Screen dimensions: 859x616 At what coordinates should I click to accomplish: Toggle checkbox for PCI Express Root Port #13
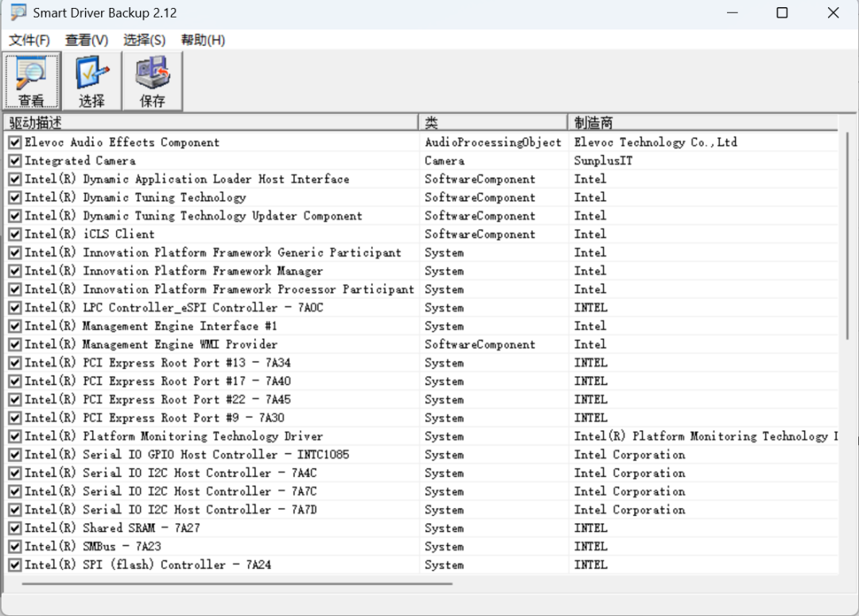(15, 363)
